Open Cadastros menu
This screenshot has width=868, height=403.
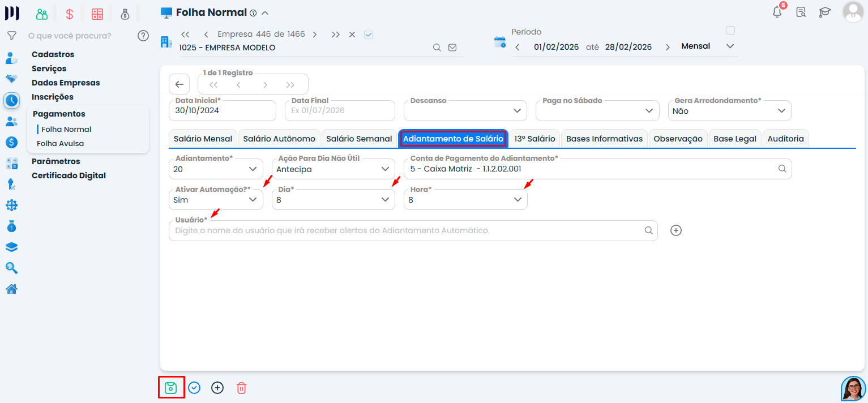pyautogui.click(x=53, y=54)
